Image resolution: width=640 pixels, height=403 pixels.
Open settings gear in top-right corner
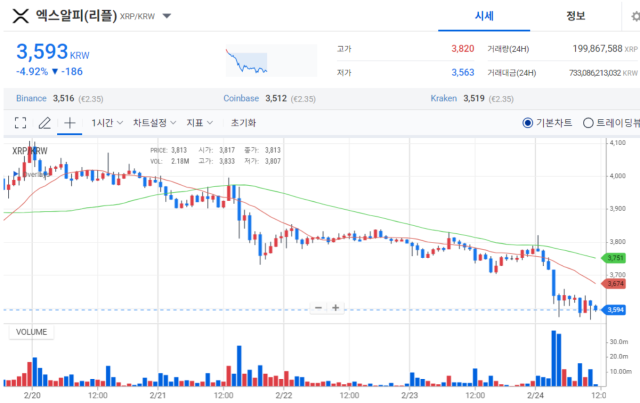pos(630,17)
